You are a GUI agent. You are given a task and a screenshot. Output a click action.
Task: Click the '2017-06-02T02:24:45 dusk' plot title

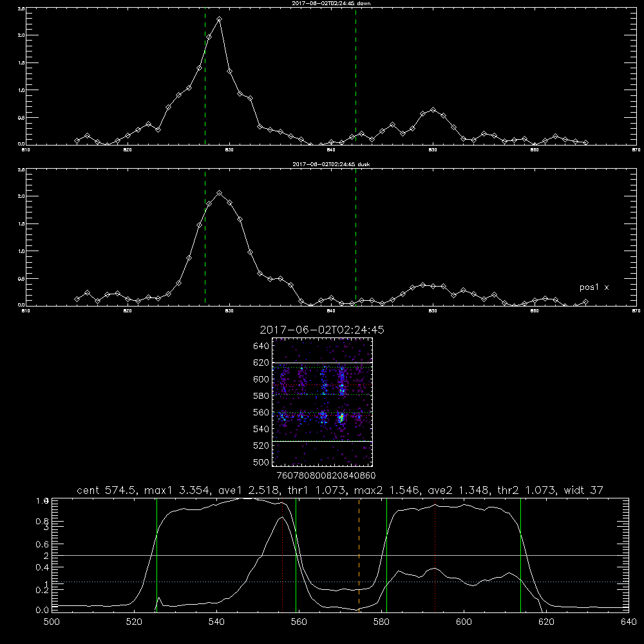click(331, 164)
